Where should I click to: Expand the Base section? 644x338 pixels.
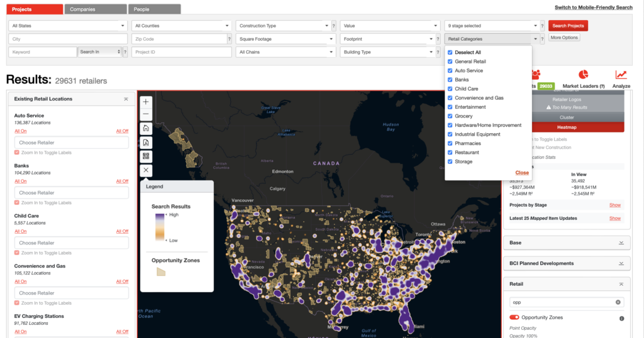[x=621, y=243]
